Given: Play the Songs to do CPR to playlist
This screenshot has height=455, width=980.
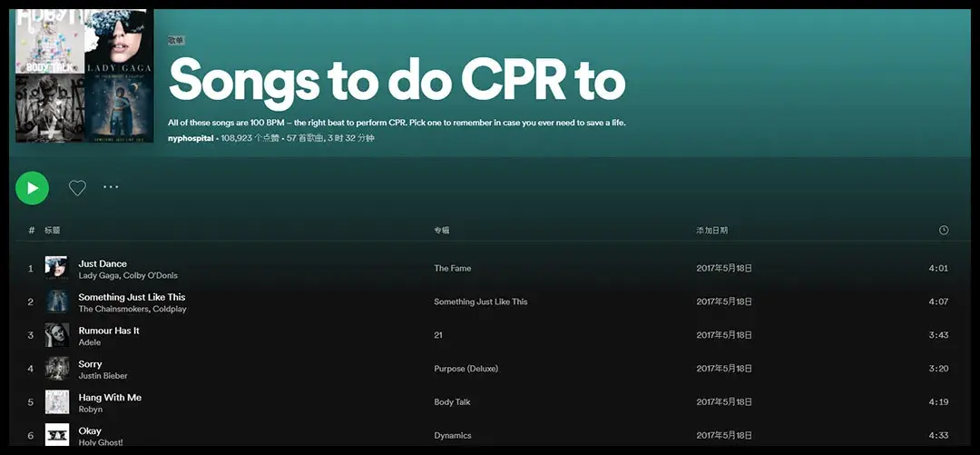Looking at the screenshot, I should [x=32, y=188].
